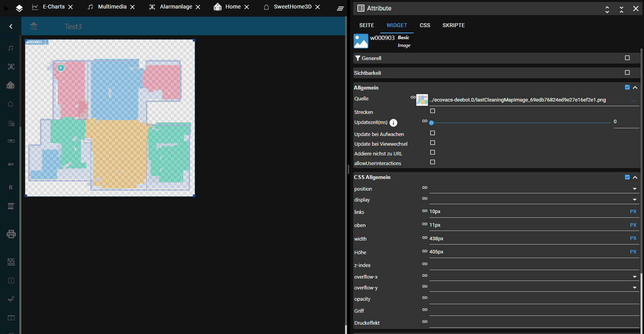Click the waveform chart icon in the left sidebar
Viewport: 644px width, 334px height.
pyautogui.click(x=11, y=262)
